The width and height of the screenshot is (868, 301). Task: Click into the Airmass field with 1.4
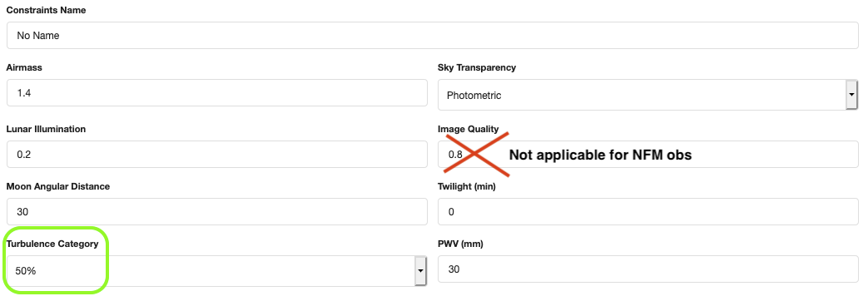point(217,93)
